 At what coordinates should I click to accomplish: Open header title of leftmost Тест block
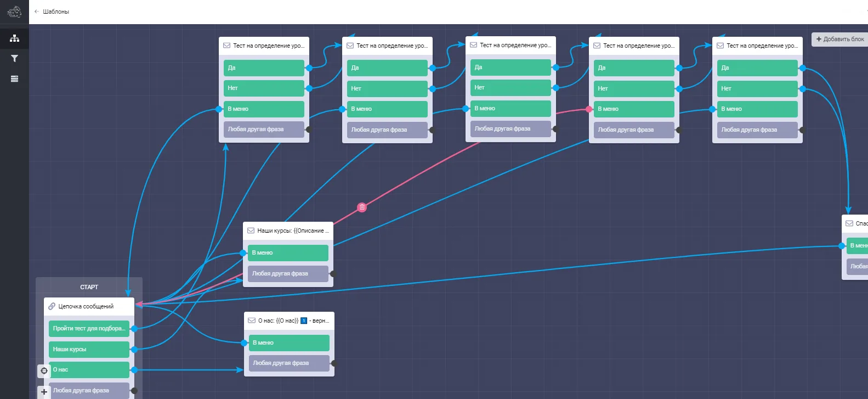tap(268, 46)
